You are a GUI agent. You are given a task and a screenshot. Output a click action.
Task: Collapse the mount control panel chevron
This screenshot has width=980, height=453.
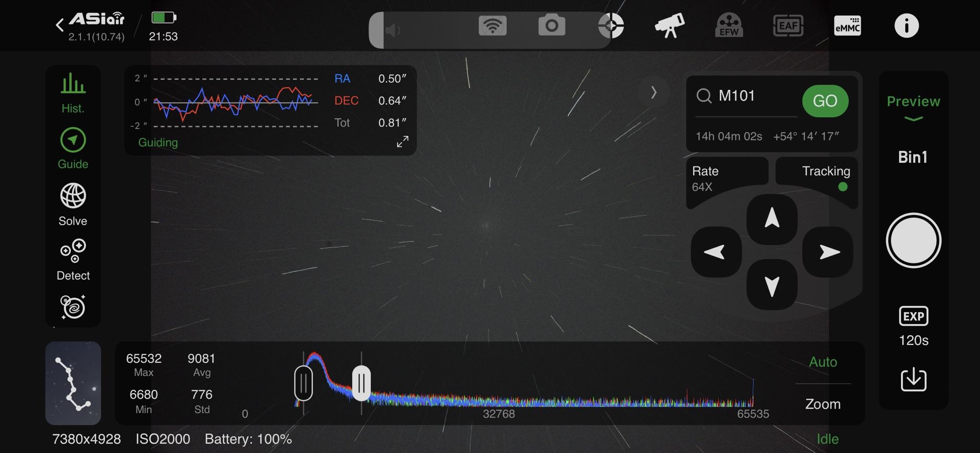[x=654, y=92]
